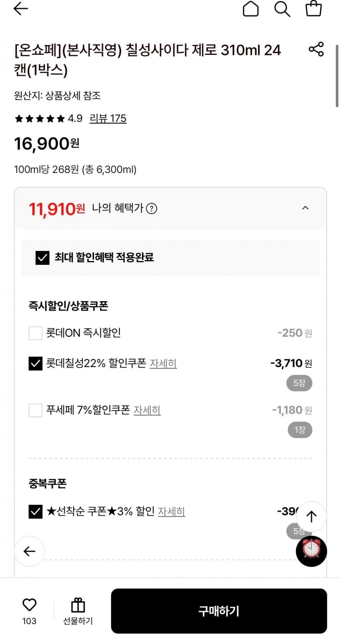Share this product via share icon
This screenshot has height=644, width=341.
(x=316, y=50)
